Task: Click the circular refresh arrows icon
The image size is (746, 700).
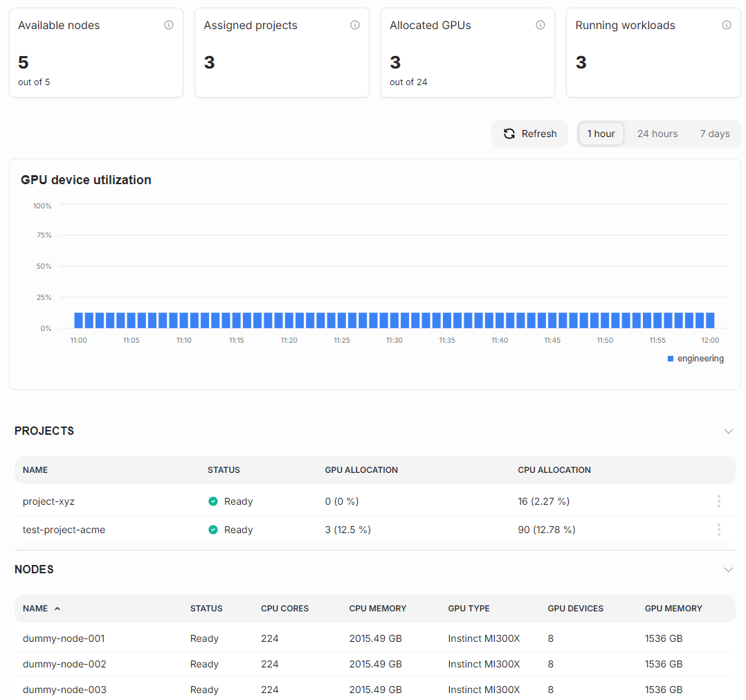Action: 509,133
